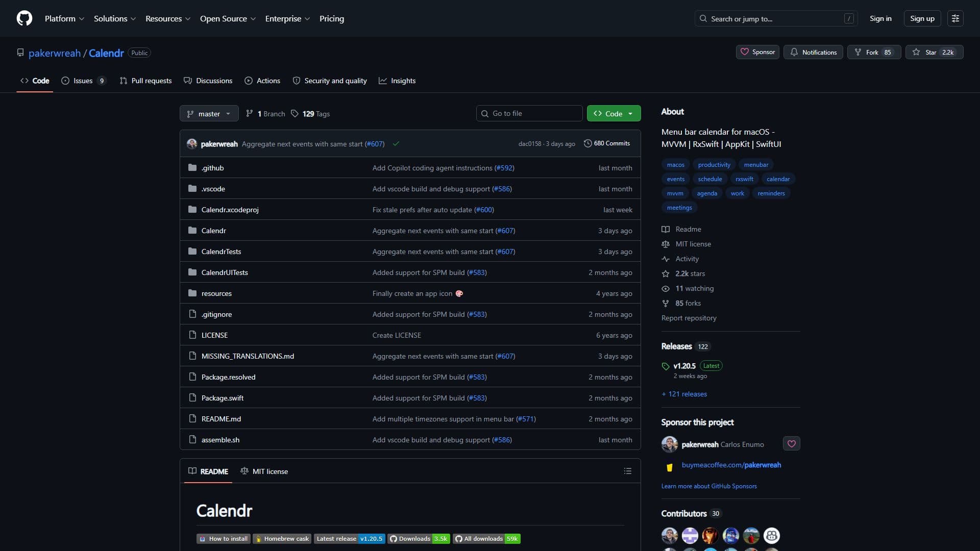View 11 watching eye link
This screenshot has height=551, width=980.
click(x=688, y=288)
